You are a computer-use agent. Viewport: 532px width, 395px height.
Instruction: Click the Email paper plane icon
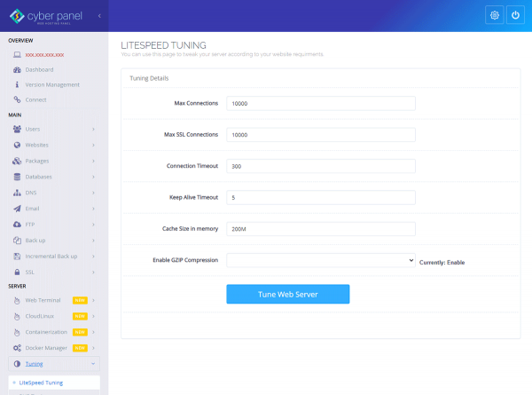(x=17, y=209)
